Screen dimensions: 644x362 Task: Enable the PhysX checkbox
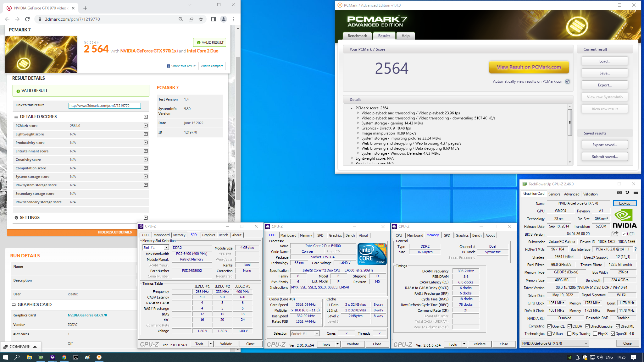(595, 334)
